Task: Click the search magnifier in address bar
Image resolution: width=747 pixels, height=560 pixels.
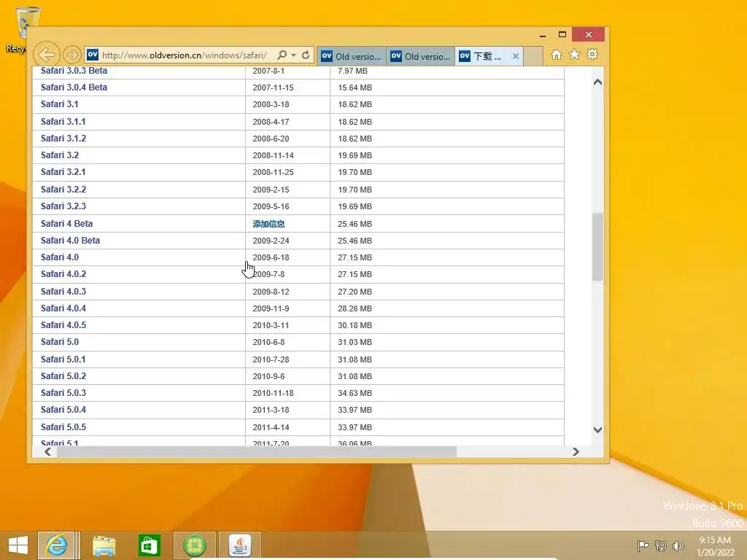Action: pos(282,55)
